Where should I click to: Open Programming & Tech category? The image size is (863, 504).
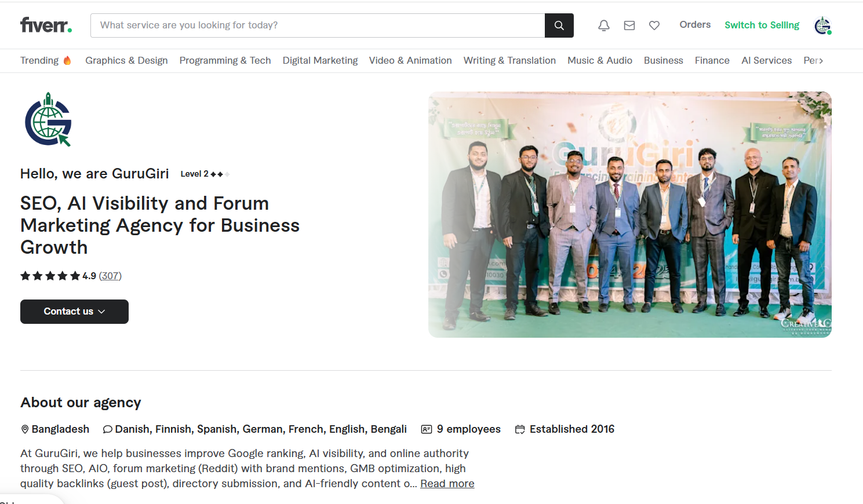point(225,60)
